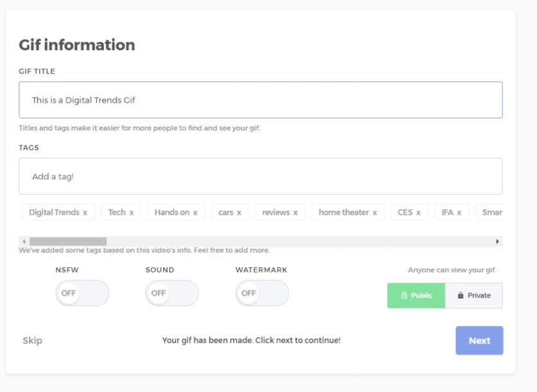Viewport: 537px width, 392px height.
Task: Click the 'TAGS' label
Action: tap(29, 148)
